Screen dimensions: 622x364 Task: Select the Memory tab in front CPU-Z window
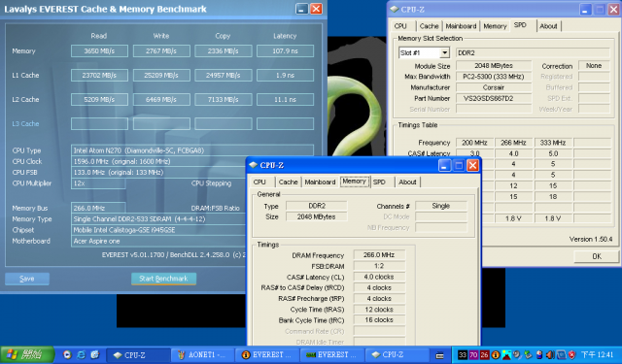(x=354, y=181)
